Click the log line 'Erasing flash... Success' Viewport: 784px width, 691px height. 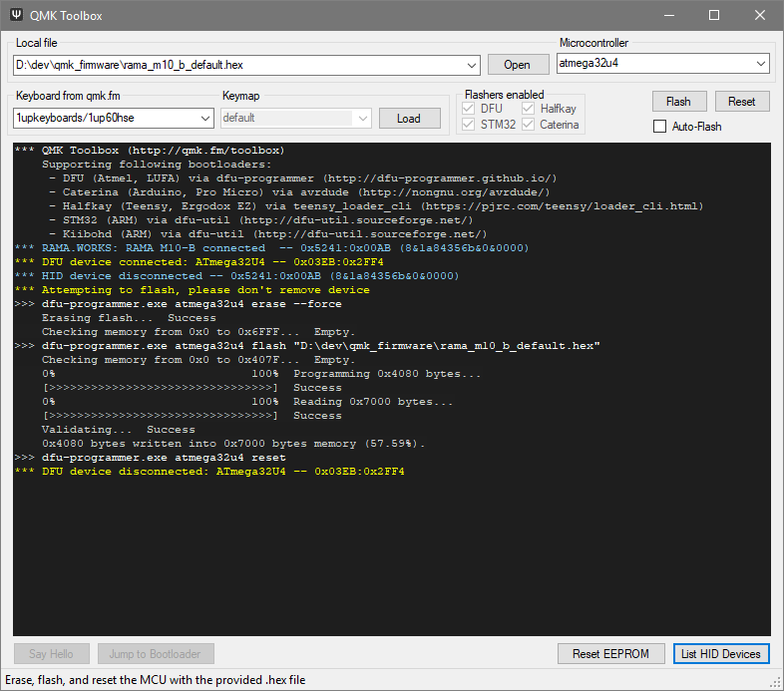click(129, 318)
